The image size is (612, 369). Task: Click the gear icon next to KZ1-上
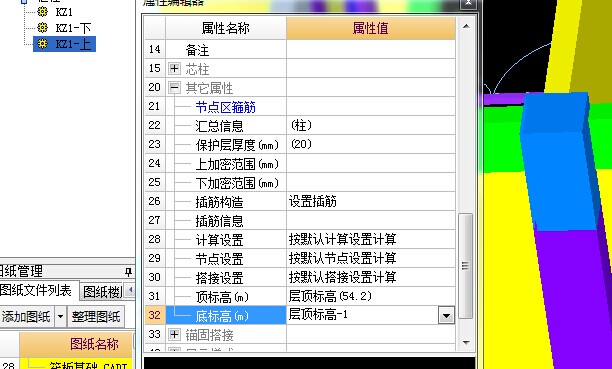pos(42,44)
